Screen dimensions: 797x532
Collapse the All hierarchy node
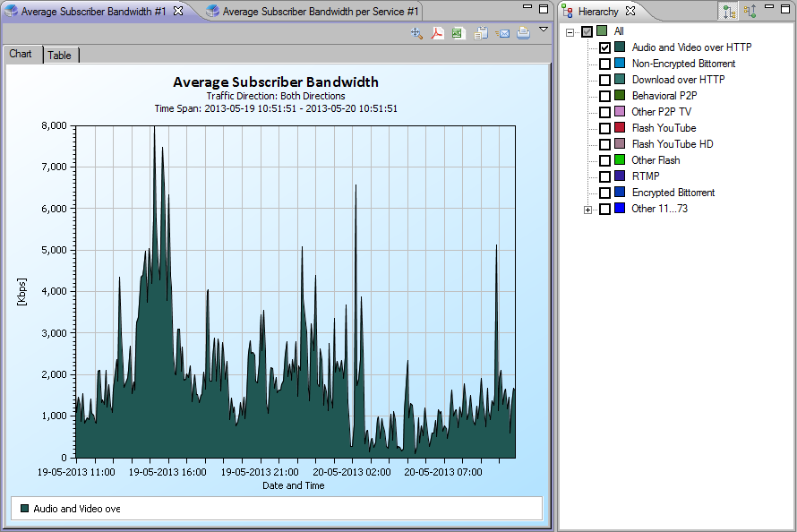(570, 32)
